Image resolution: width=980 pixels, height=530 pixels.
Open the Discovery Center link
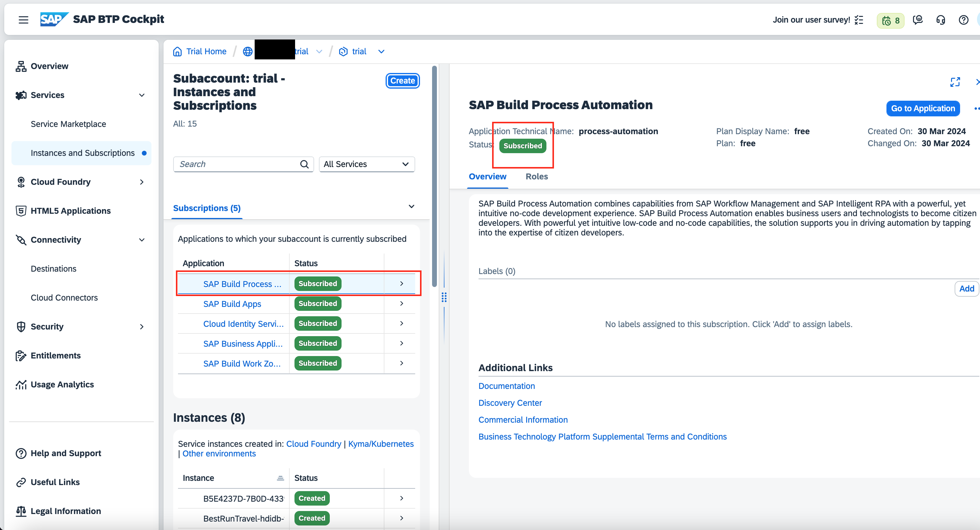click(510, 403)
